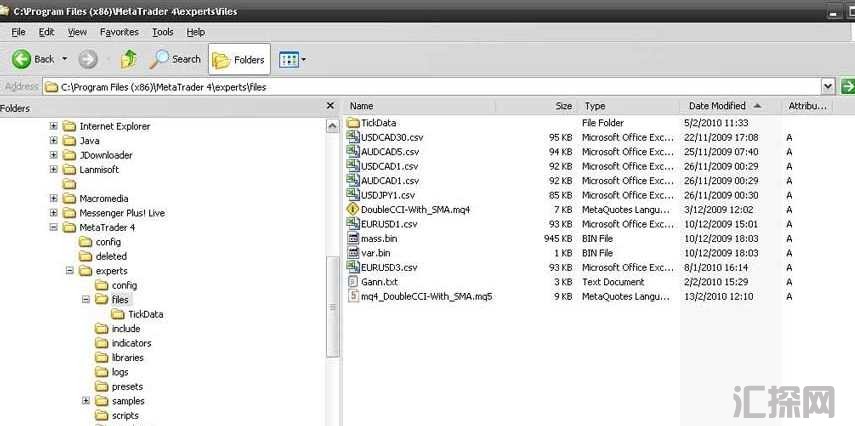This screenshot has height=426, width=855.
Task: Click the folder tree vertical scrollbar
Action: point(333,300)
